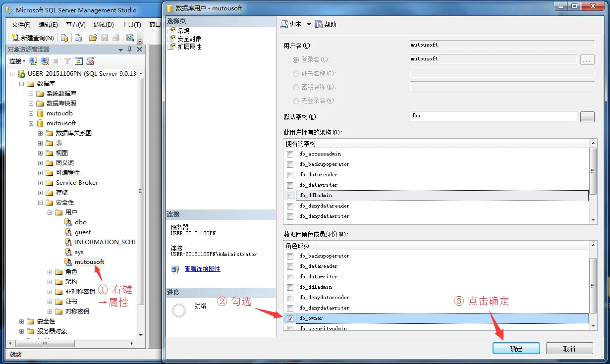This screenshot has width=610, height=364.
Task: Collapse the mutousoft database node
Action: click(31, 123)
